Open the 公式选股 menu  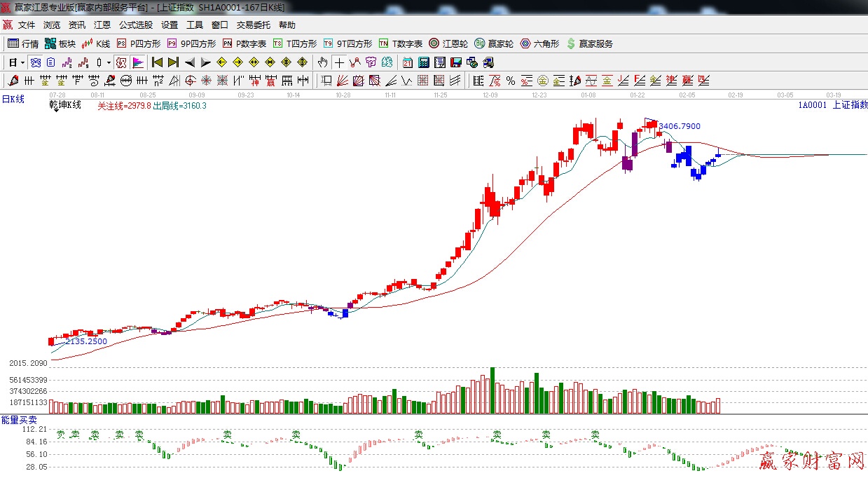coord(135,25)
